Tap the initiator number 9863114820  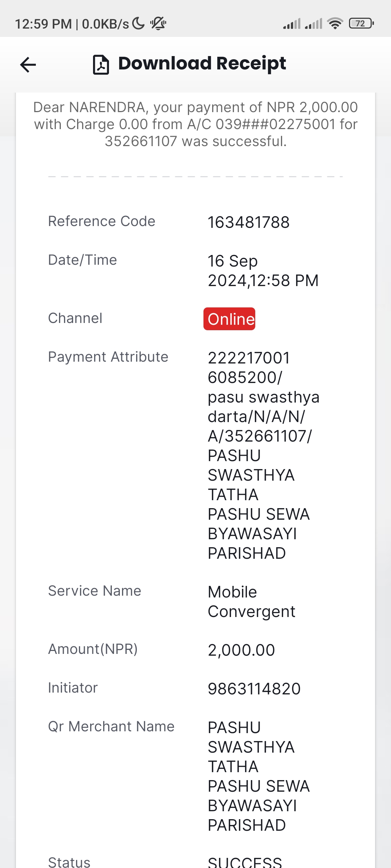coord(254,689)
